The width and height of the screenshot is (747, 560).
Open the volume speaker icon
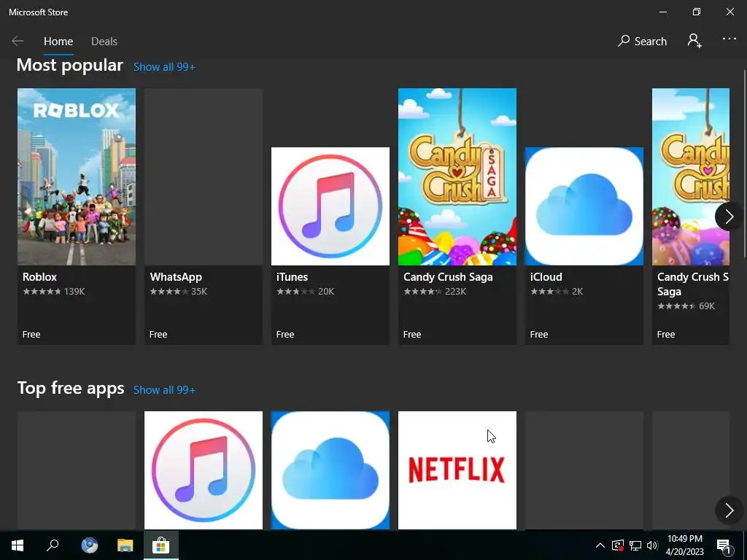point(652,545)
